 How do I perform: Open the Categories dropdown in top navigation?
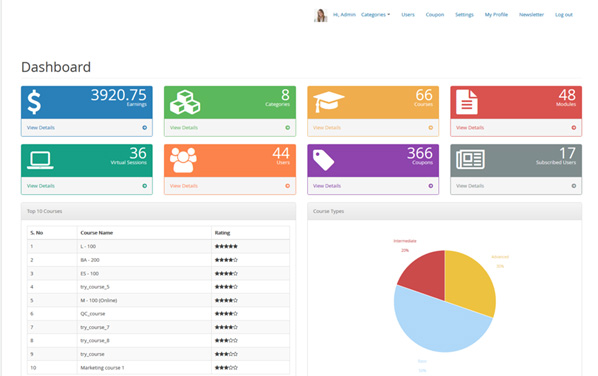[x=375, y=14]
